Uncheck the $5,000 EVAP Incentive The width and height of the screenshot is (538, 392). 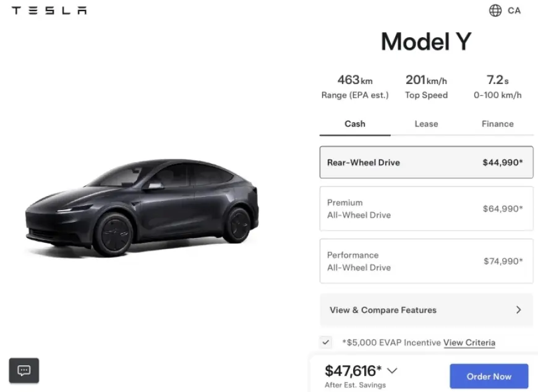click(x=325, y=342)
